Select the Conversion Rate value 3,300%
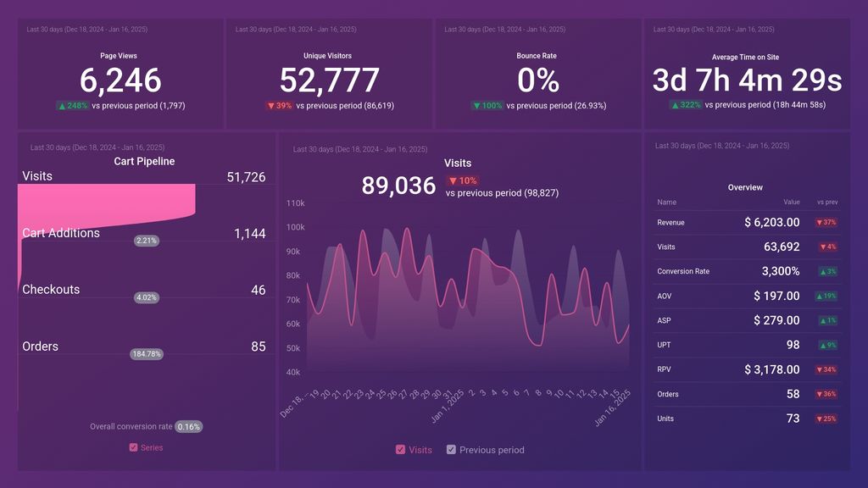This screenshot has width=868, height=488. (781, 272)
